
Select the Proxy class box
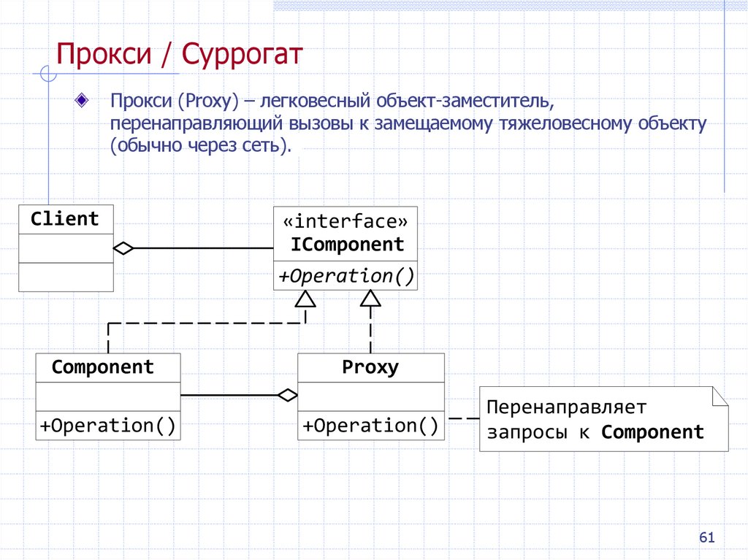point(370,367)
